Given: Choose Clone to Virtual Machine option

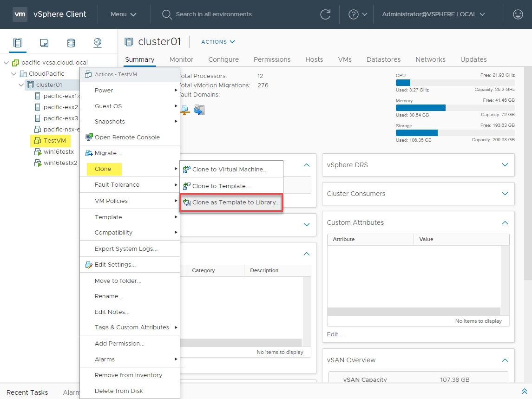Looking at the screenshot, I should [x=231, y=169].
